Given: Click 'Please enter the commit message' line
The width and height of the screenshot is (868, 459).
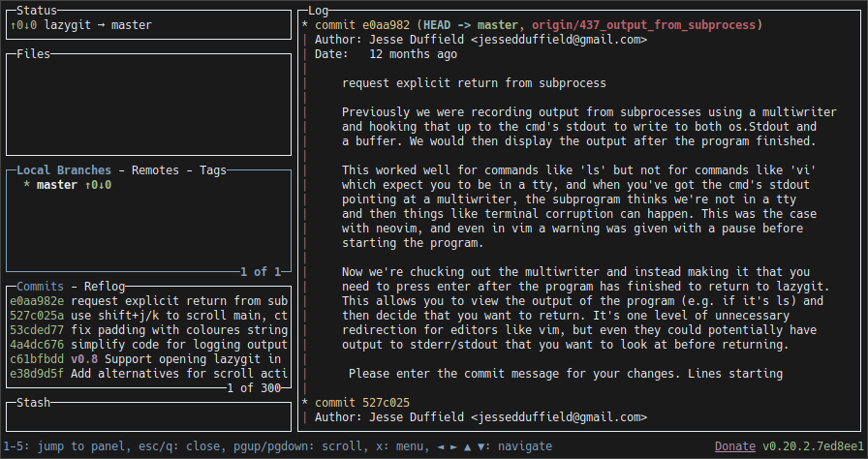Looking at the screenshot, I should pyautogui.click(x=566, y=373).
